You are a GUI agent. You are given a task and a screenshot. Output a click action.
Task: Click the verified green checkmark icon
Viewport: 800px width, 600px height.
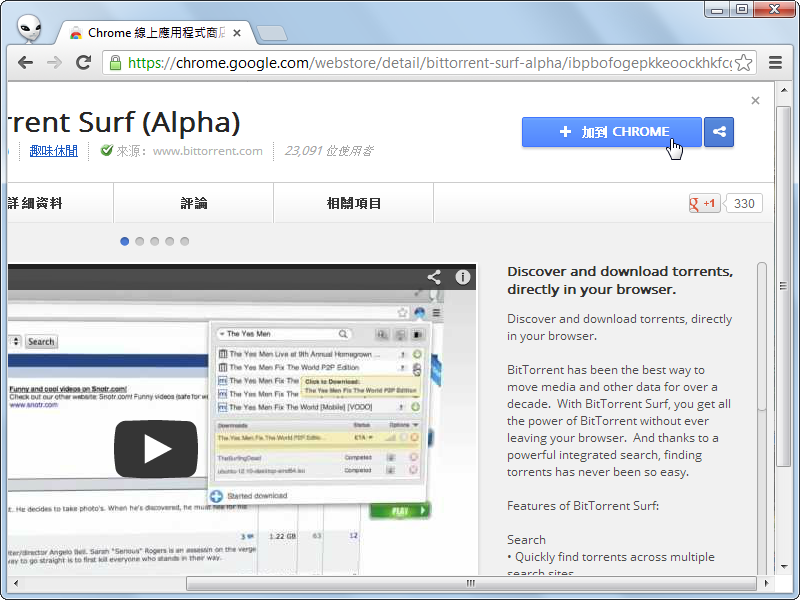(x=107, y=150)
